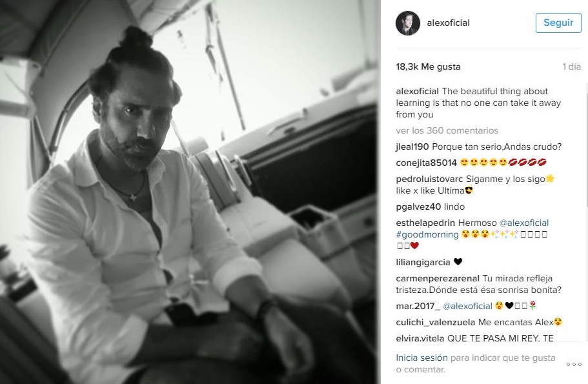Expand ver los 360 comentarios
The height and width of the screenshot is (384, 588).
coord(447,130)
